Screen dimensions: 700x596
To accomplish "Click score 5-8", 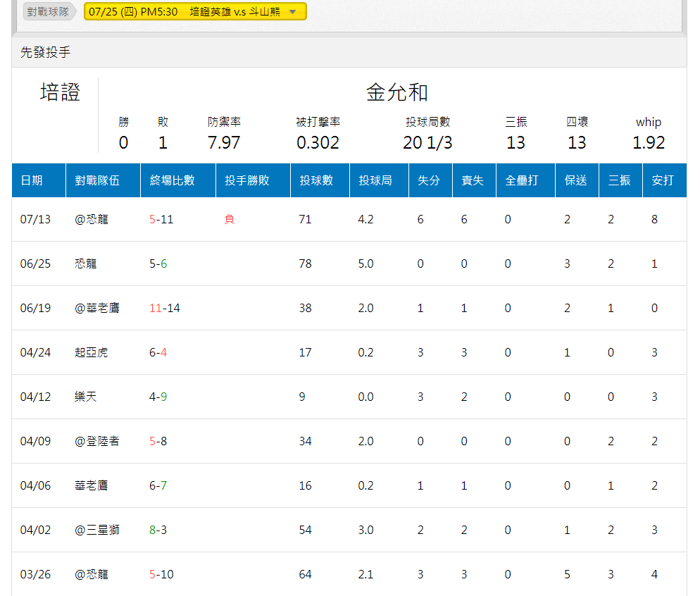I will click(x=158, y=441).
